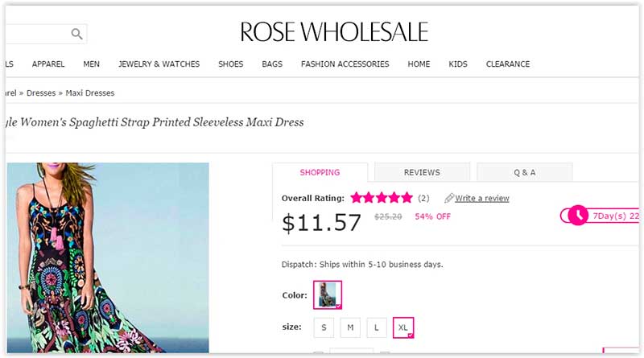This screenshot has height=358, width=644.
Task: Click the pencil icon beside Write a review
Action: tap(449, 198)
